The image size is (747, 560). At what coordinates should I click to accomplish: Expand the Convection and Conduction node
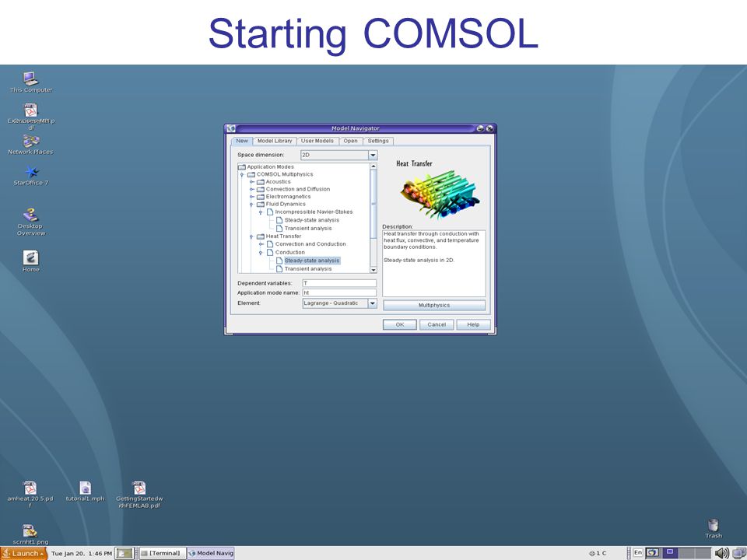(x=261, y=244)
